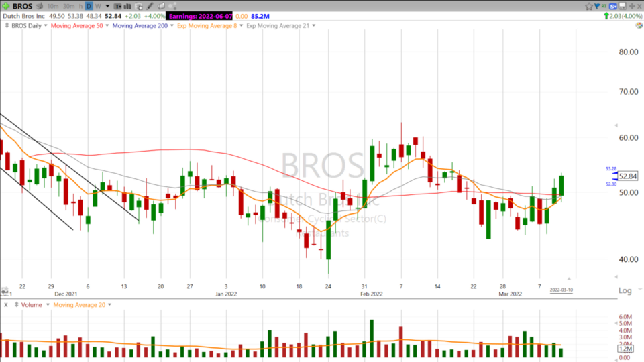
Task: Click the notes tag icon
Action: [162, 6]
